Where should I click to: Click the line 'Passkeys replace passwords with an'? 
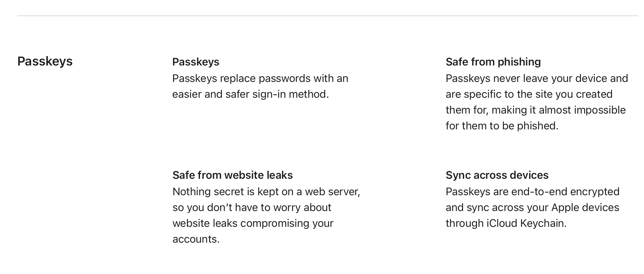[260, 78]
